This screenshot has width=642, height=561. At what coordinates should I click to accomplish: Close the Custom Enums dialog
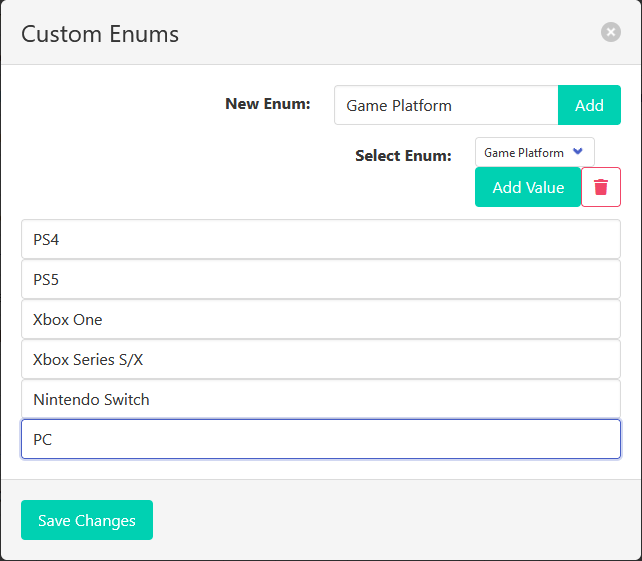pyautogui.click(x=610, y=32)
